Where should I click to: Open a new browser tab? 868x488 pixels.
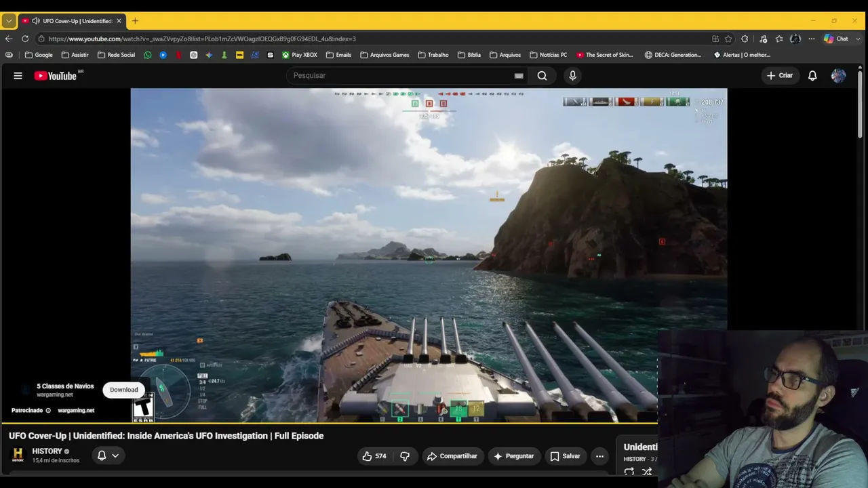(x=135, y=21)
